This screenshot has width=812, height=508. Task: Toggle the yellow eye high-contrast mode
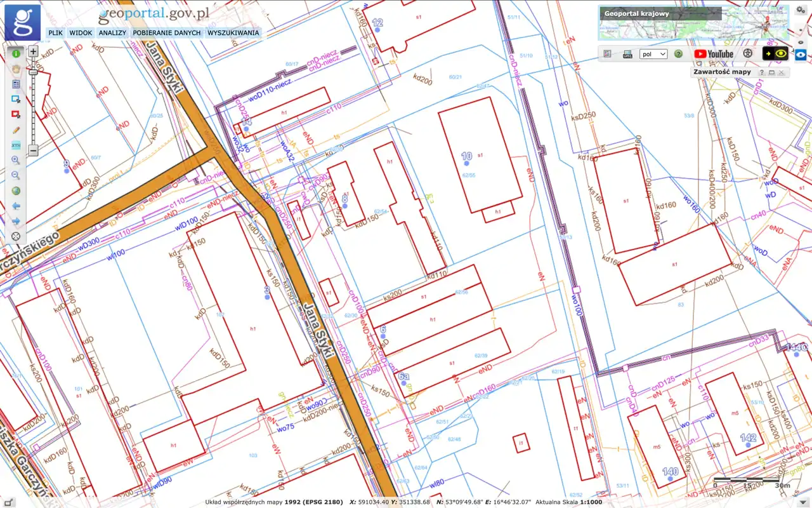(x=775, y=54)
